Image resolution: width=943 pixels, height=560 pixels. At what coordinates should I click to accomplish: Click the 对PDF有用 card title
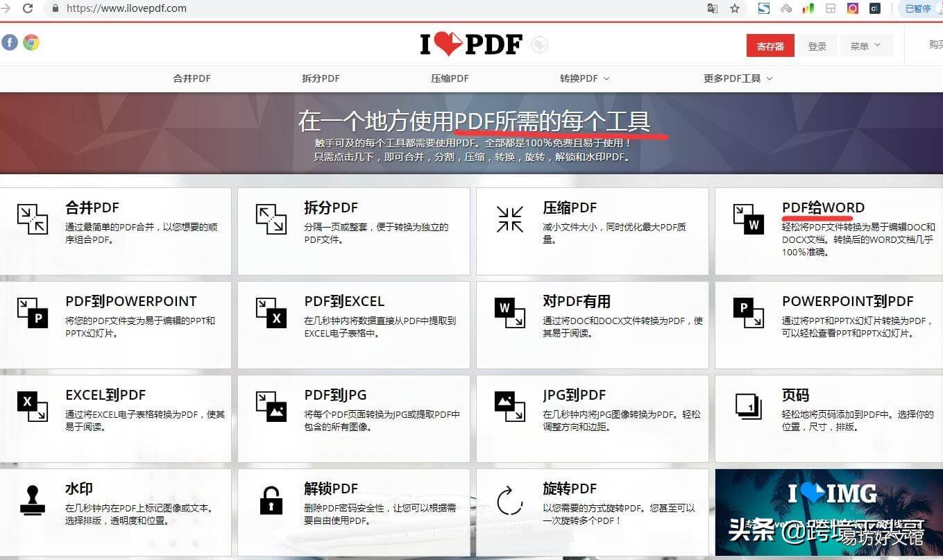pos(577,301)
